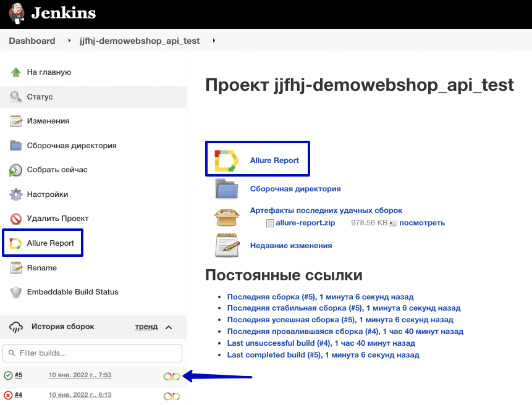Go to Dashboard in the breadcrumb
532x405 pixels.
coord(32,41)
